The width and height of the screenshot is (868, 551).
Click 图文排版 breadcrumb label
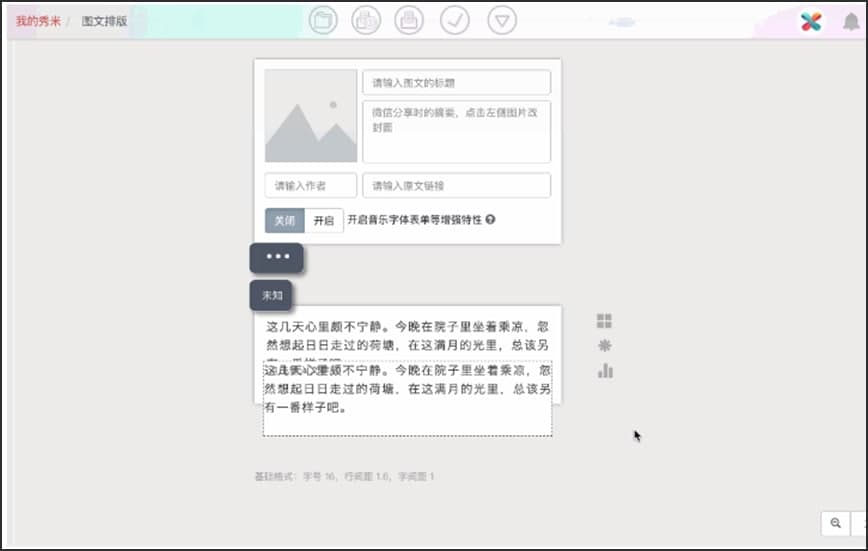pyautogui.click(x=104, y=21)
